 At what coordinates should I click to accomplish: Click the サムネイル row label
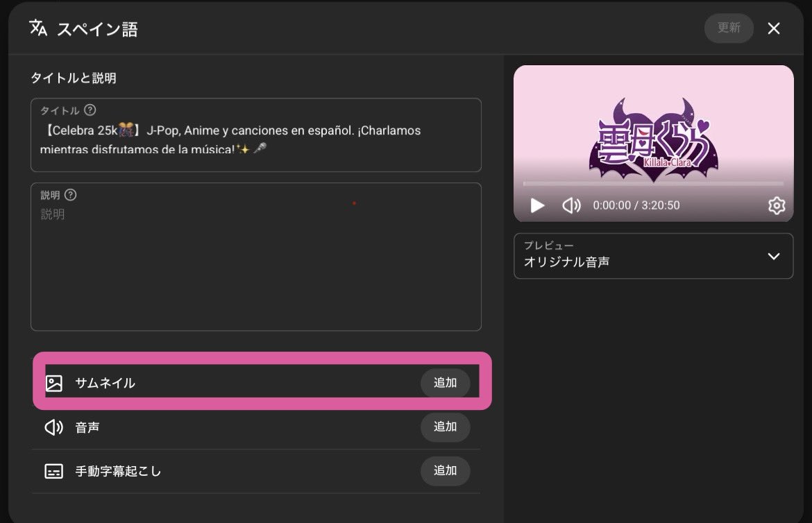point(105,383)
